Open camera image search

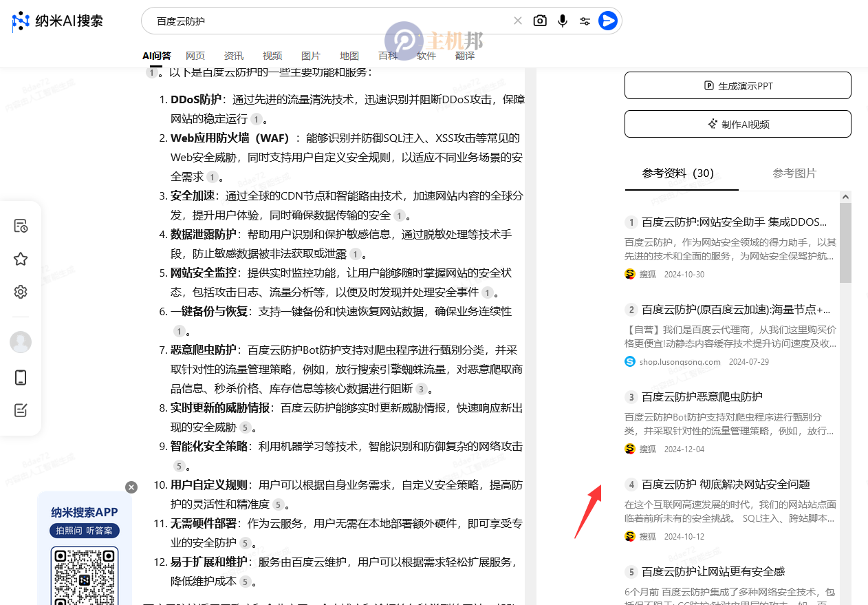[x=541, y=21]
